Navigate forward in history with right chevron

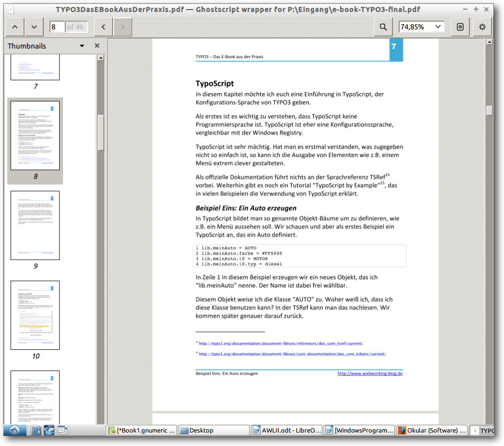[123, 27]
